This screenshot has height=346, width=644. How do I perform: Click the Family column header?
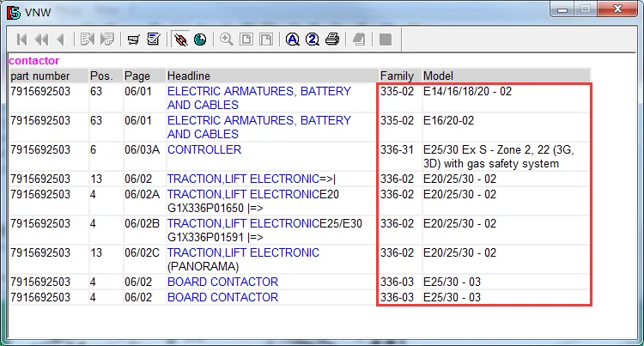(396, 76)
